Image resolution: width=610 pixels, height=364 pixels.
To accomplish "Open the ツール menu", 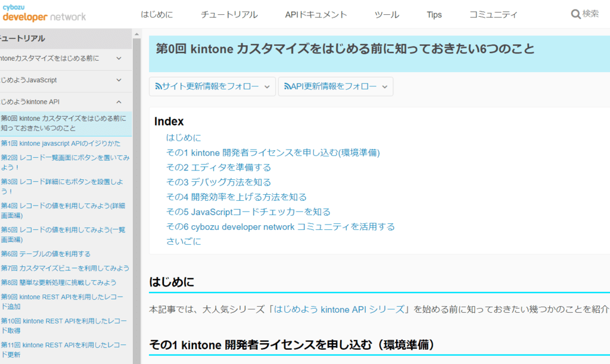I will [387, 15].
